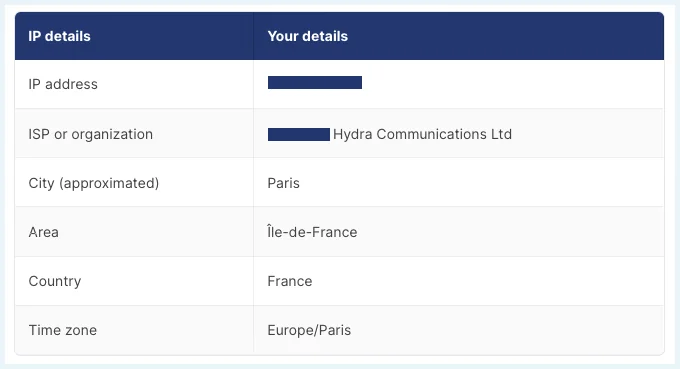Click the word Hydra in ISP value

coord(353,134)
